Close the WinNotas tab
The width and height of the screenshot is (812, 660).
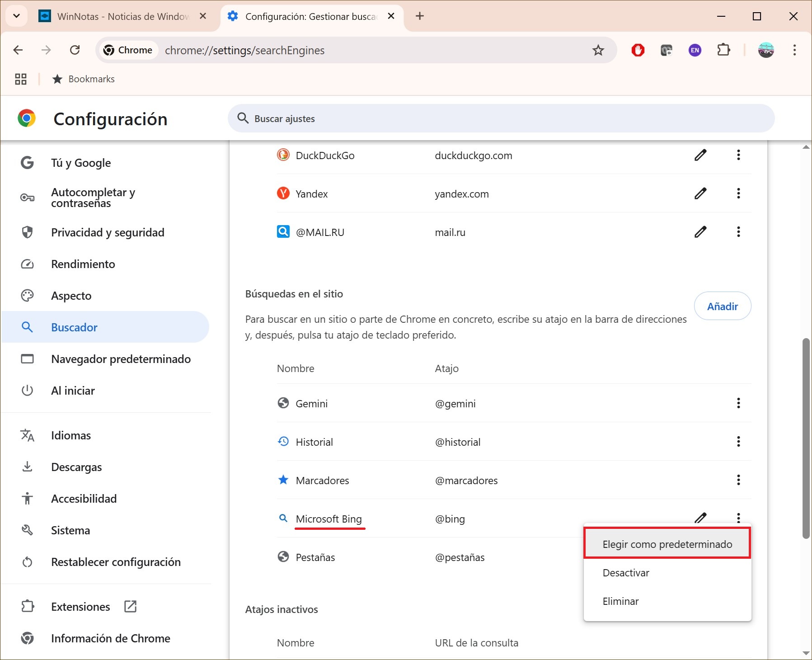click(x=203, y=16)
